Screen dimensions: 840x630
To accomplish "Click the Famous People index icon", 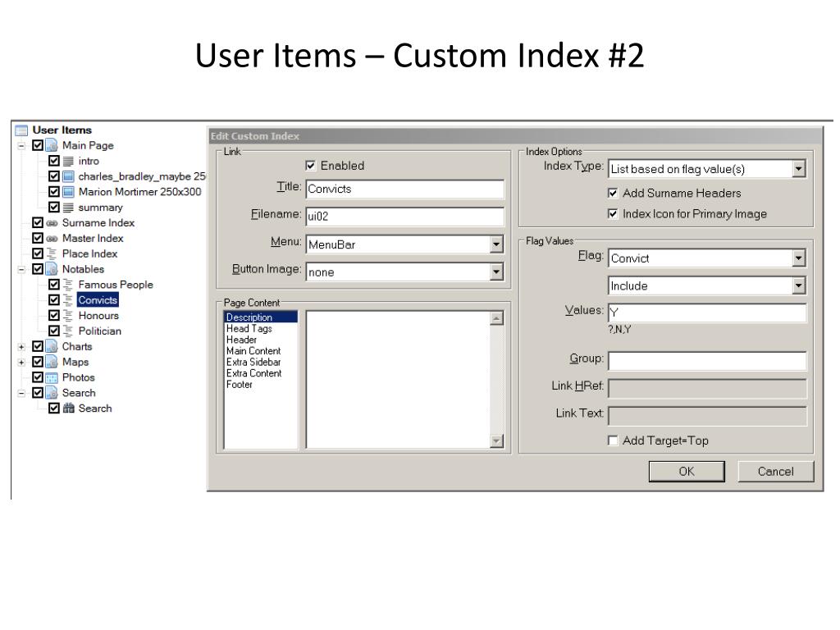I will 68,285.
